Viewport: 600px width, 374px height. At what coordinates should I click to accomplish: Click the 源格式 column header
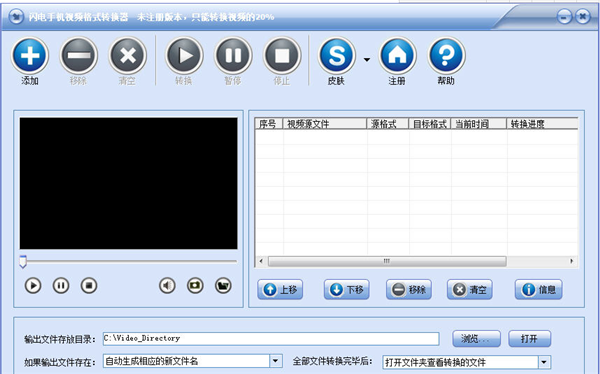(x=388, y=124)
